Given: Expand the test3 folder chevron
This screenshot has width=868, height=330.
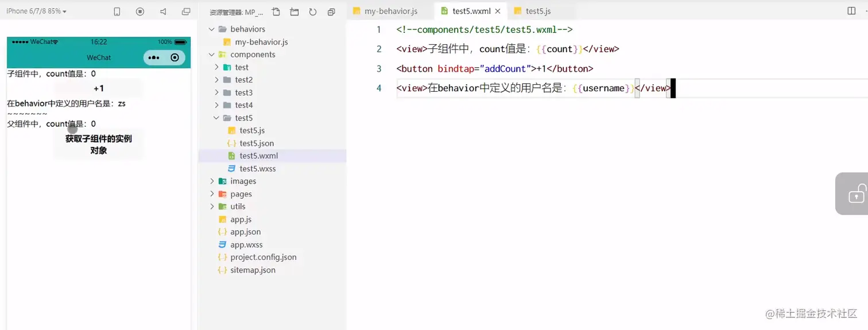Looking at the screenshot, I should pyautogui.click(x=216, y=92).
